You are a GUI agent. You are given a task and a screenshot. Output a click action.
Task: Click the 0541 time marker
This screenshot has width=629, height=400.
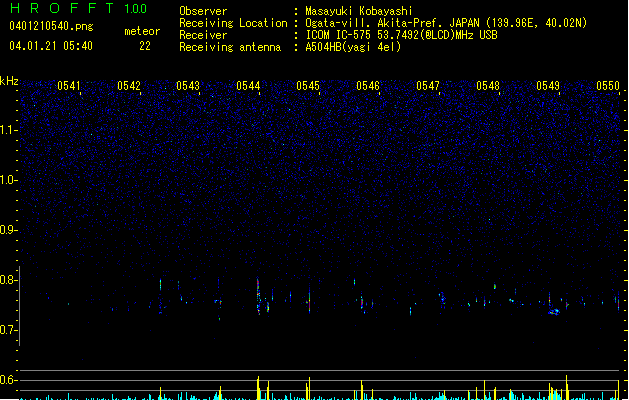tap(69, 86)
